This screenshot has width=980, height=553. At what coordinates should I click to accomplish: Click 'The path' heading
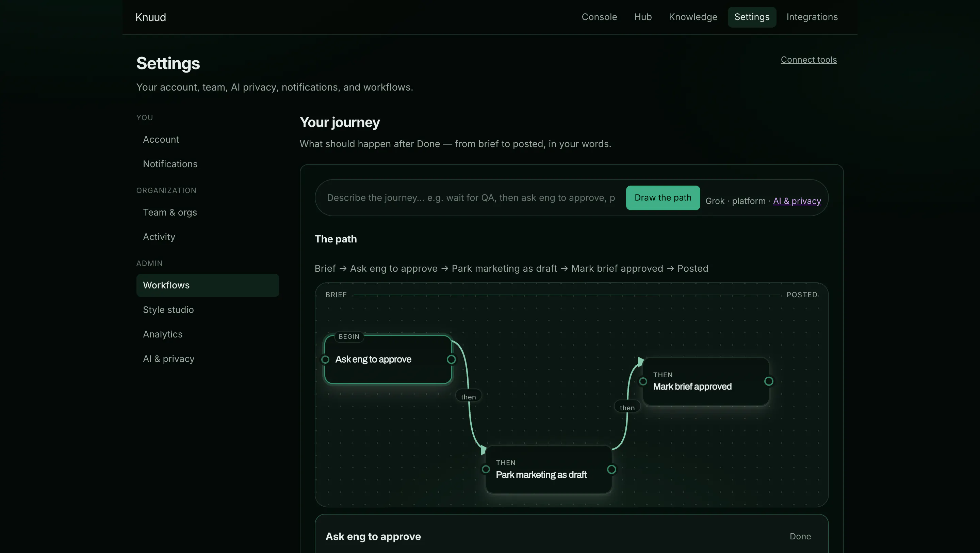pyautogui.click(x=336, y=239)
